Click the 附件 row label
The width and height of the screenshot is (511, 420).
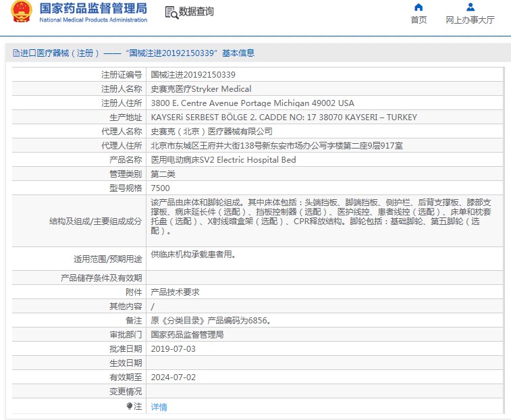pyautogui.click(x=134, y=292)
